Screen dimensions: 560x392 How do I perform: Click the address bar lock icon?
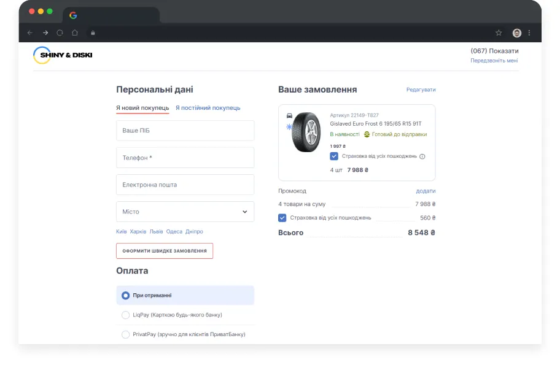[93, 33]
